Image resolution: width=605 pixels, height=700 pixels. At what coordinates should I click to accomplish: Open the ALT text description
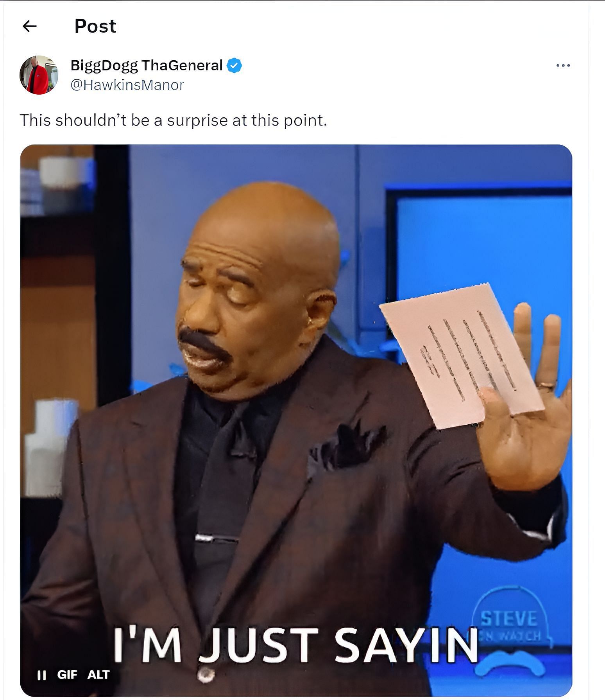pos(98,675)
